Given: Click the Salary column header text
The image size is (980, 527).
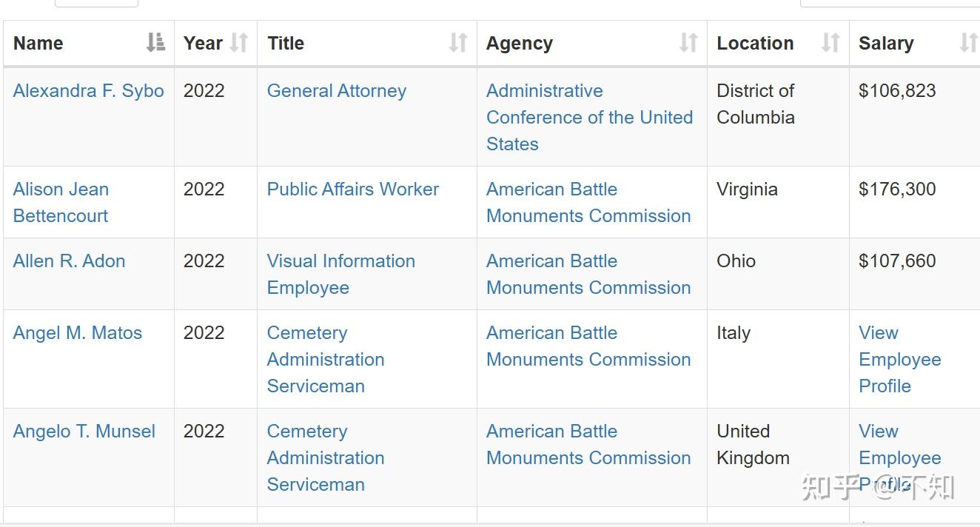Looking at the screenshot, I should (x=886, y=43).
